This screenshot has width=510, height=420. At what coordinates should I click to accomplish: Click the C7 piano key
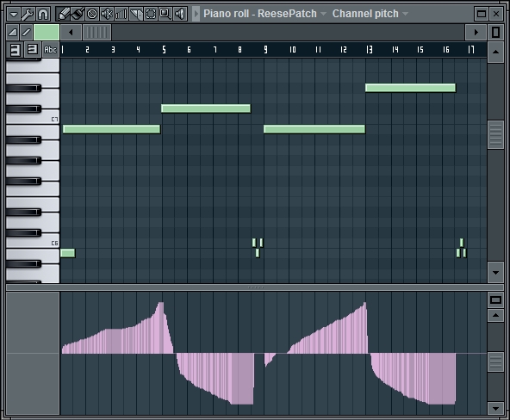point(33,117)
